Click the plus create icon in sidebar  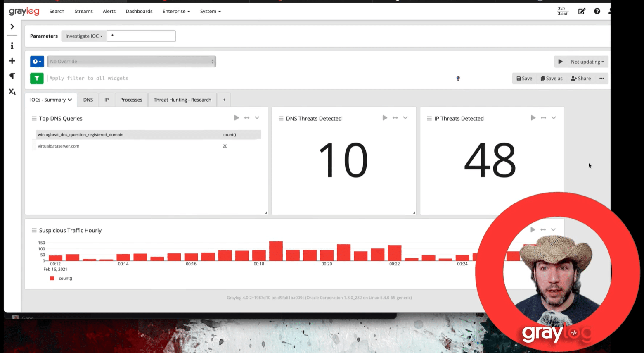pos(12,61)
